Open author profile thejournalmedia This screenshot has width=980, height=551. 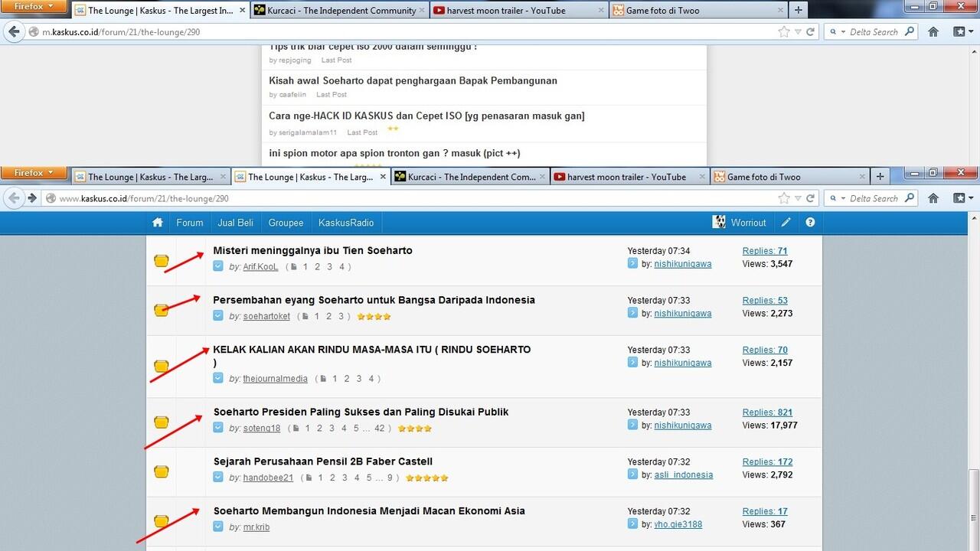[275, 379]
